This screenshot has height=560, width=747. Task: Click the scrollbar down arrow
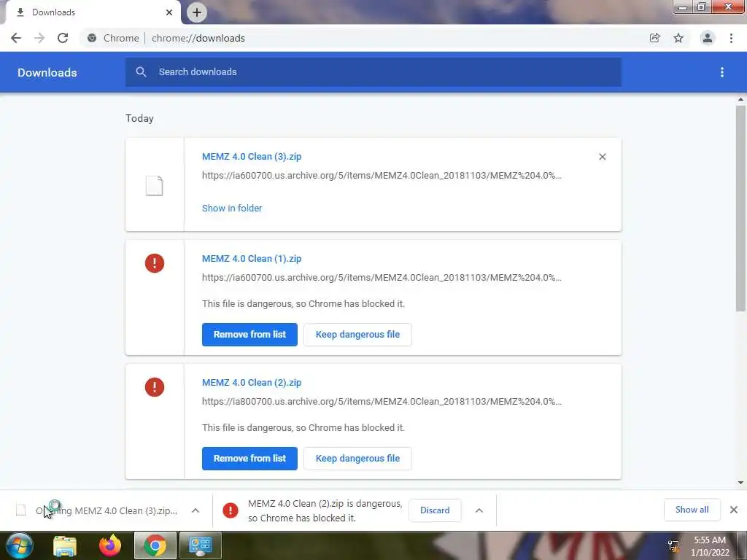[x=740, y=482]
